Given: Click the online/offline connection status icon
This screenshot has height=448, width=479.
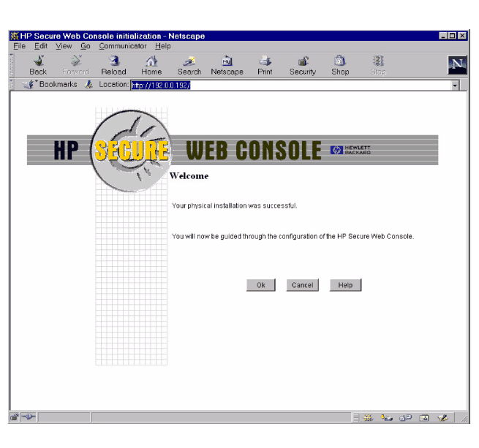Looking at the screenshot, I should point(29,417).
